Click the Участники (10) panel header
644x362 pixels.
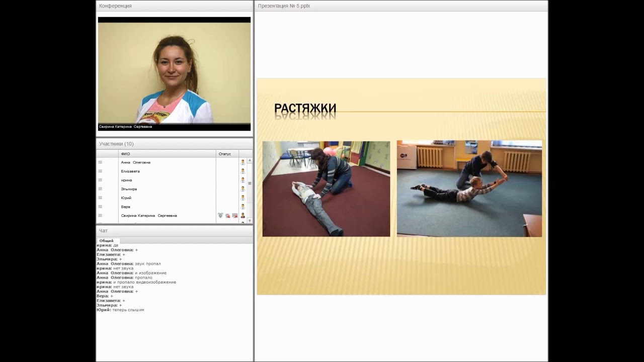tap(175, 144)
